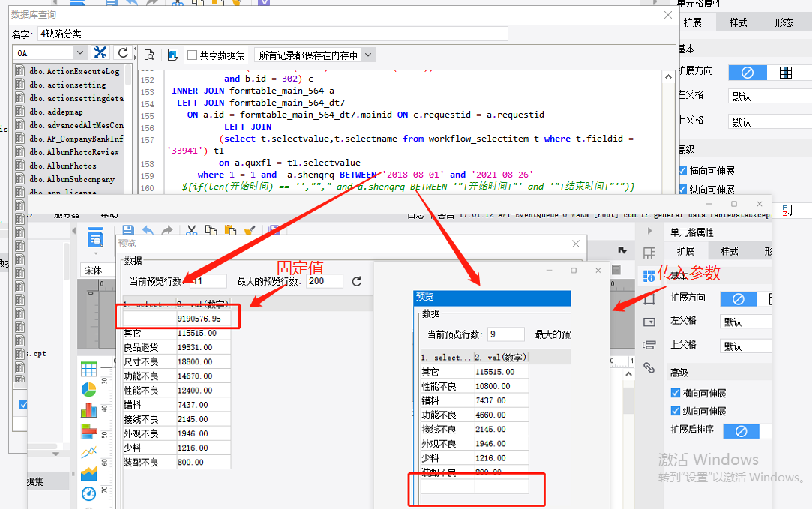Click the query preview icon above the SQL editor
Image resolution: width=812 pixels, height=509 pixels.
tap(149, 55)
